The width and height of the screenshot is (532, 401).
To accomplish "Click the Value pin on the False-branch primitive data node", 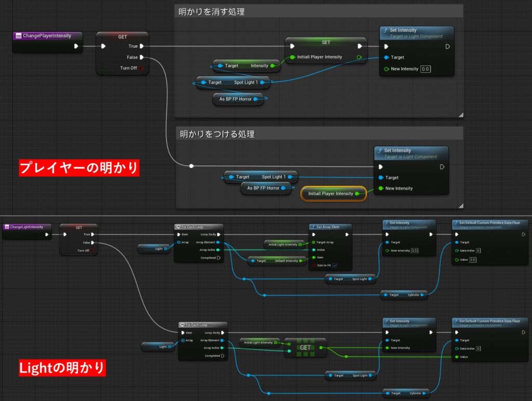I will click(457, 357).
